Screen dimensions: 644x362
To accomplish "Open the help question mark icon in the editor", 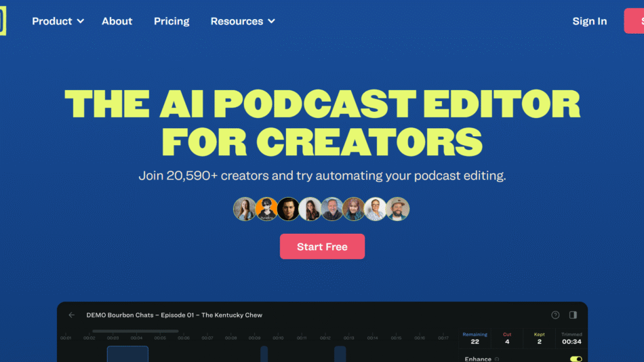I will (x=555, y=315).
